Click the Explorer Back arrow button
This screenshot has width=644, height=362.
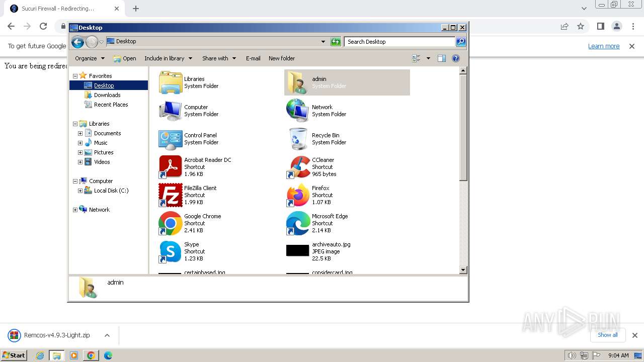click(x=77, y=42)
